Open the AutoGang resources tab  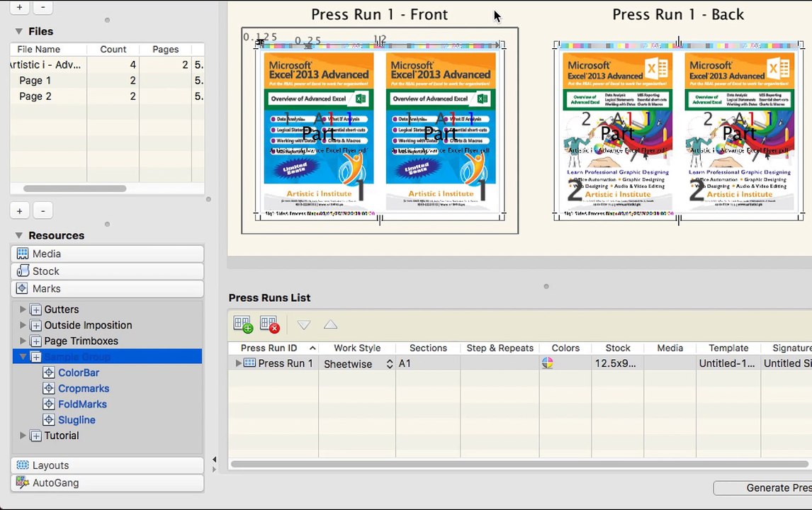tap(107, 482)
